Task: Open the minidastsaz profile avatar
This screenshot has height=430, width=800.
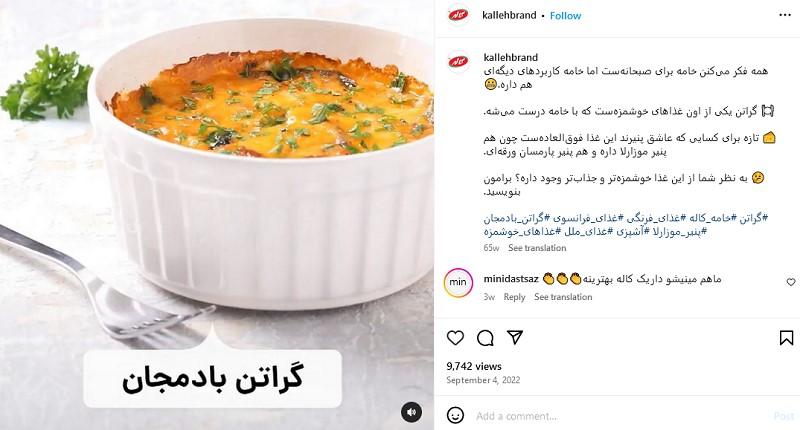Action: [458, 283]
